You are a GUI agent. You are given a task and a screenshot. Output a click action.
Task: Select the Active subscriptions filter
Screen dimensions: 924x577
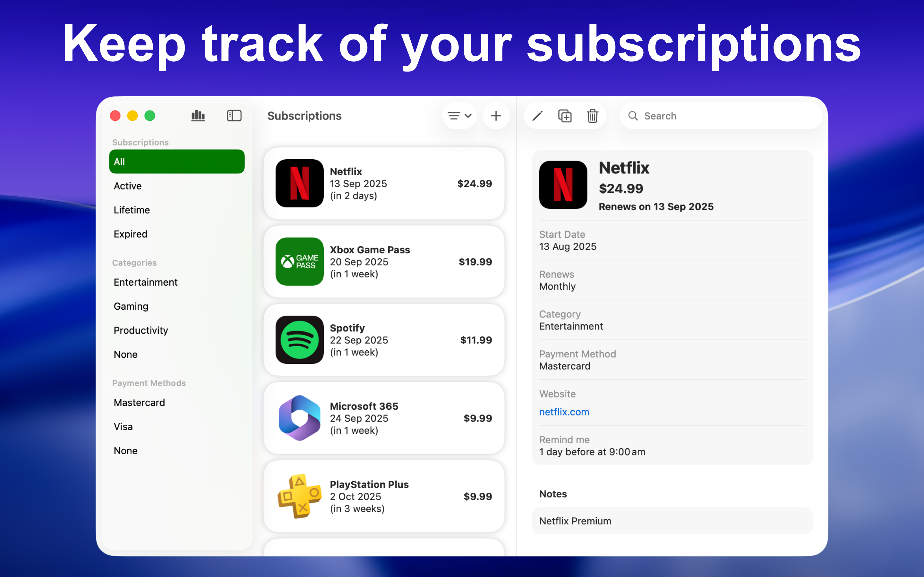(128, 186)
